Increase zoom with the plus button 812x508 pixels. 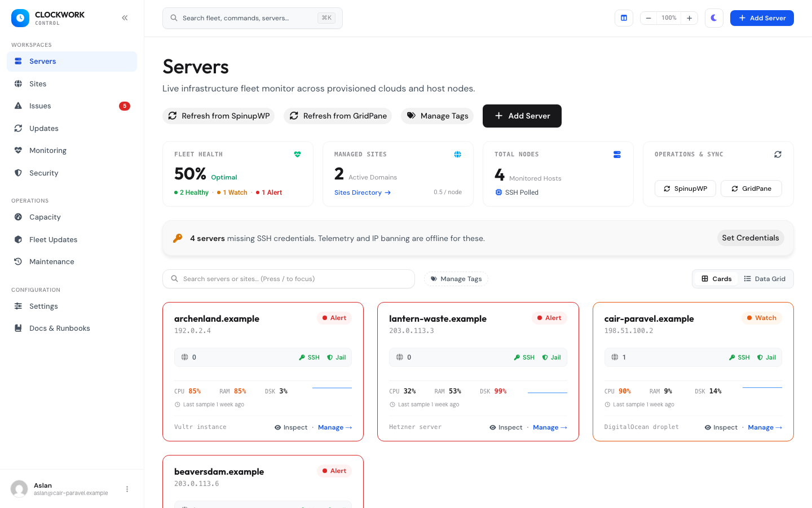pyautogui.click(x=689, y=18)
